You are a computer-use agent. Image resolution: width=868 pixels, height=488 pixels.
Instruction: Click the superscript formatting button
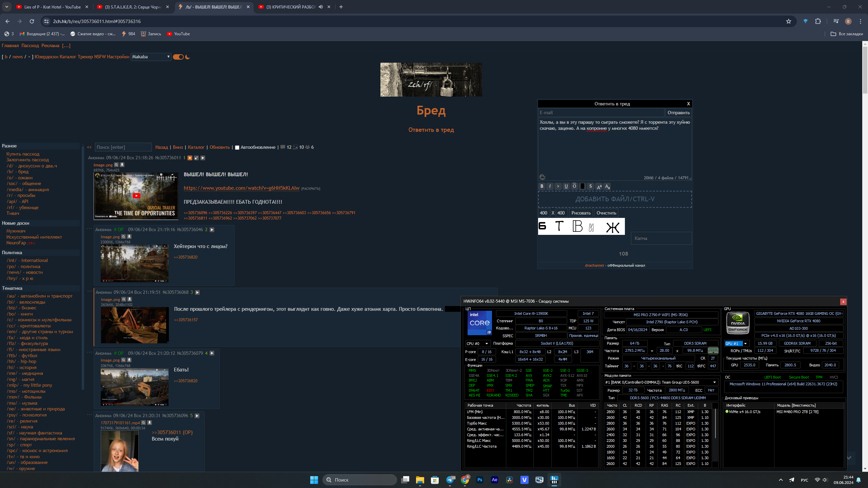point(599,186)
